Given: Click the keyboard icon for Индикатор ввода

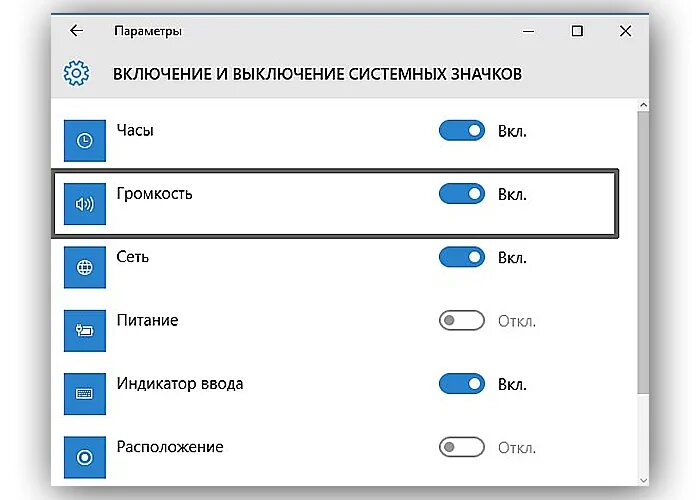Looking at the screenshot, I should point(85,393).
